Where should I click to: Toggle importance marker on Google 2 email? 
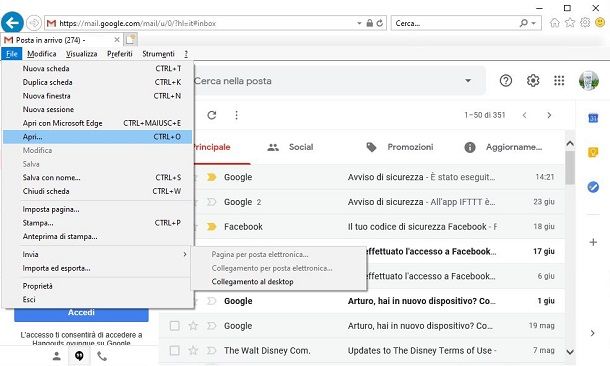click(211, 202)
